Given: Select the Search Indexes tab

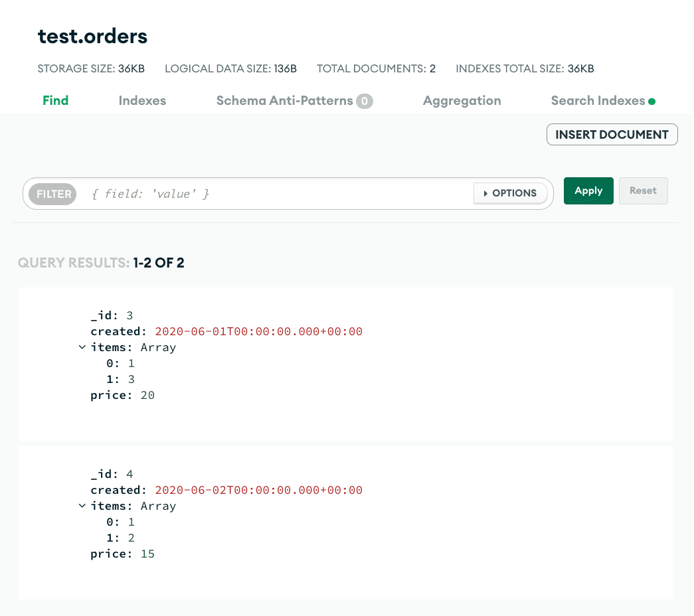Looking at the screenshot, I should (x=598, y=101).
